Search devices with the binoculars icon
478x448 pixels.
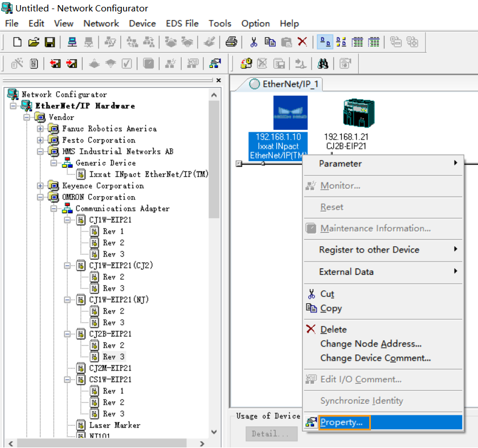tap(322, 63)
